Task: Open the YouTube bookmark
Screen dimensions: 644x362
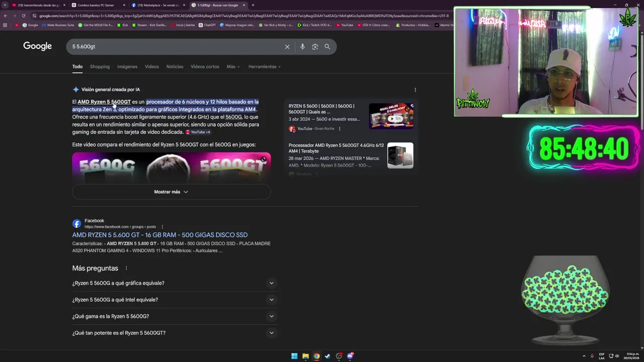Action: point(345,25)
